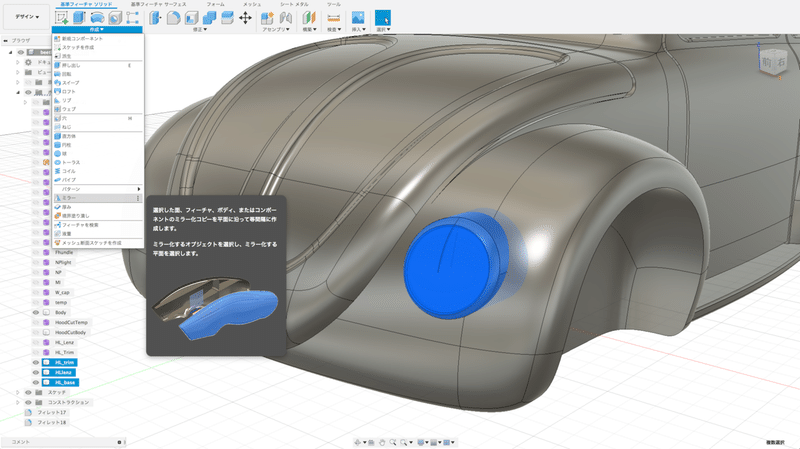Click the New Component assembly icon
This screenshot has height=449, width=800.
click(267, 18)
